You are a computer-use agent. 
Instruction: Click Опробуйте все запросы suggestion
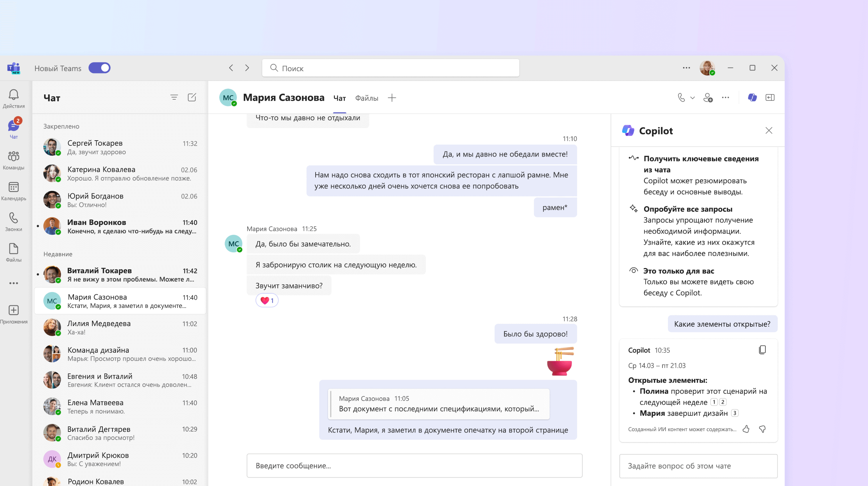688,209
